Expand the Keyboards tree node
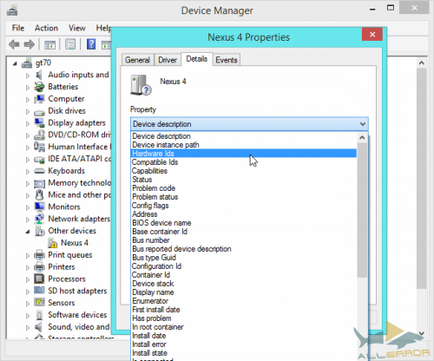Image resolution: width=434 pixels, height=361 pixels. click(28, 171)
